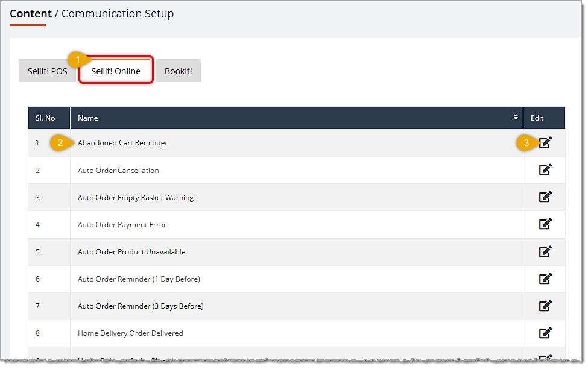This screenshot has height=369, width=588.
Task: Sort the table by the Name column
Action: click(x=516, y=117)
